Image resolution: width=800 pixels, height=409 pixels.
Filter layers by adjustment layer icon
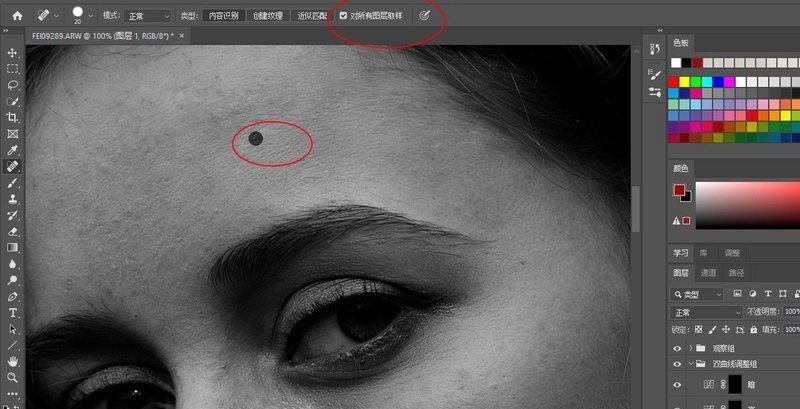click(752, 294)
